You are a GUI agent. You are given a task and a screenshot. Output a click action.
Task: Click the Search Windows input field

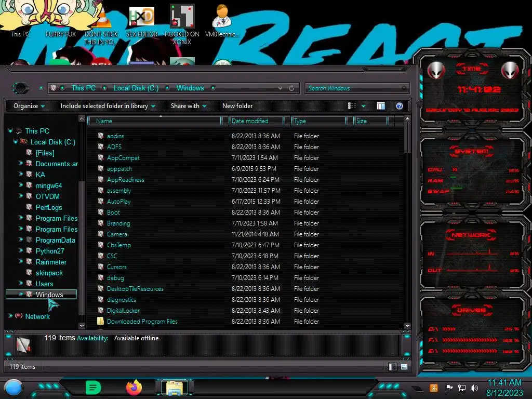pos(357,88)
